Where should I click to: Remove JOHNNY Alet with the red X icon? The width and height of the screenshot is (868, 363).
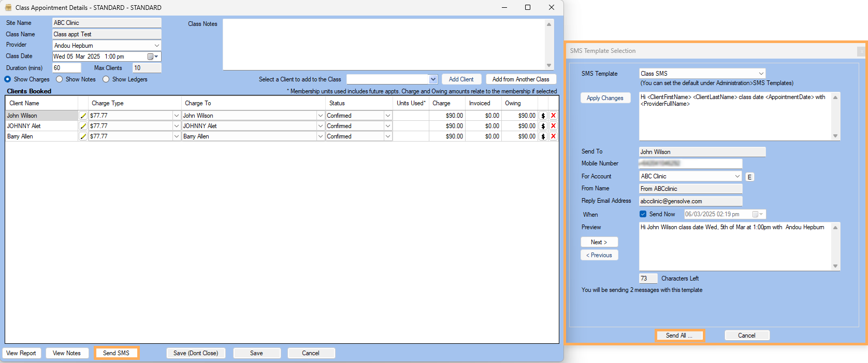(553, 126)
